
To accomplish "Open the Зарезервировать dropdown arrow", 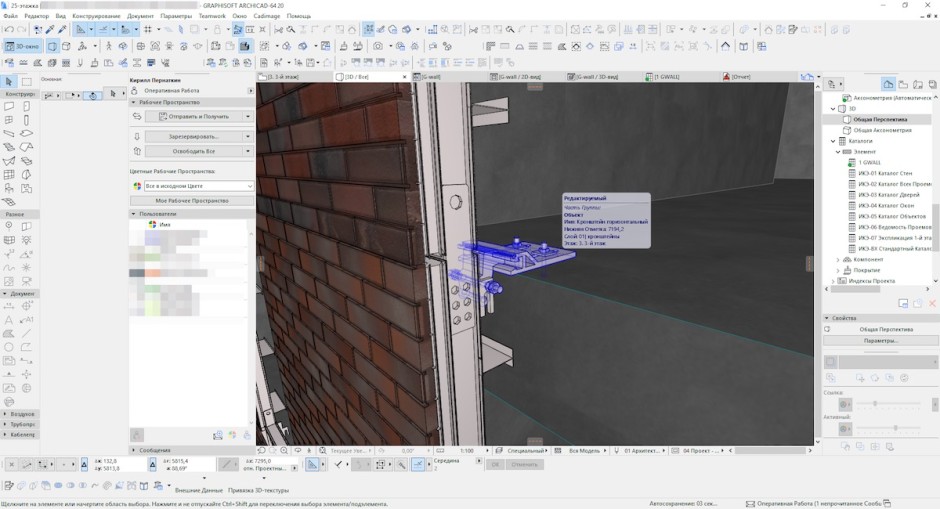I will [249, 136].
